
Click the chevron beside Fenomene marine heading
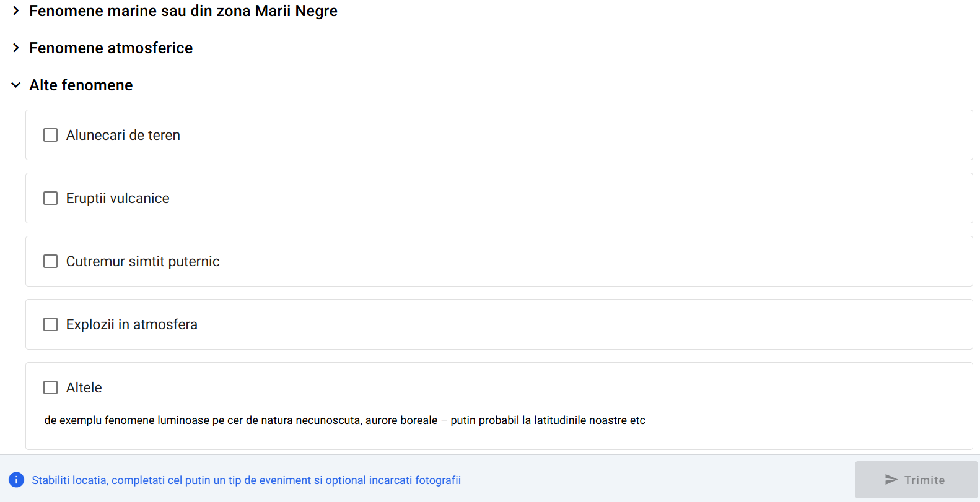[x=16, y=11]
